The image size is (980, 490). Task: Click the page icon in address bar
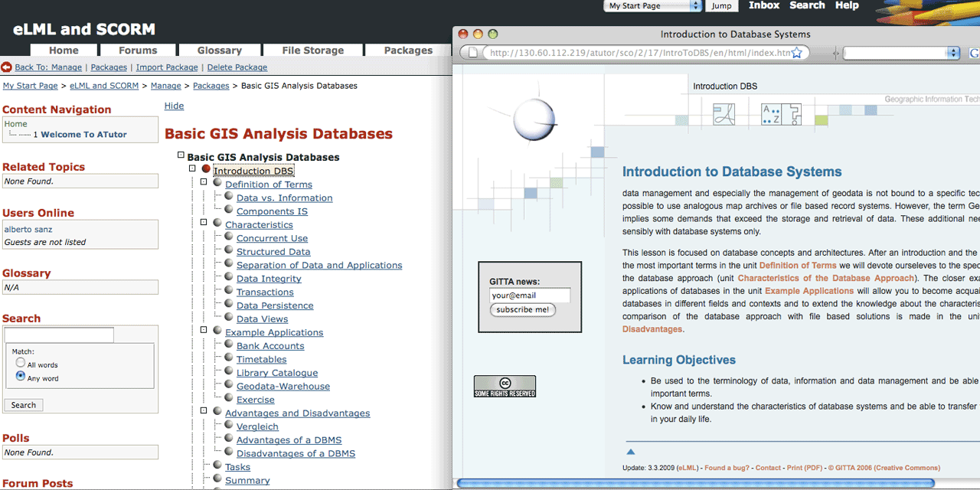[x=473, y=53]
